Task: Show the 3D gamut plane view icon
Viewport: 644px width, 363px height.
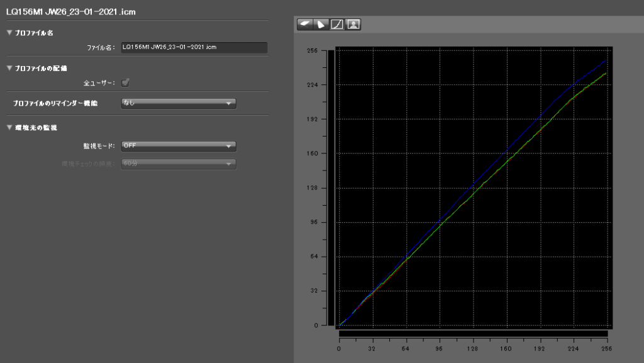Action: pos(305,25)
